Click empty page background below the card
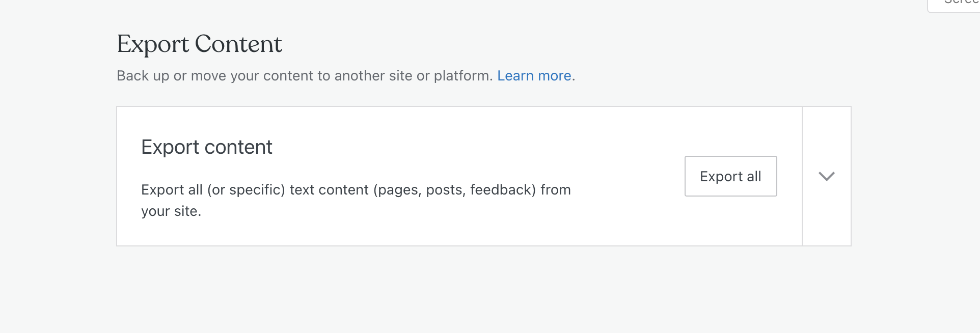 (x=458, y=290)
